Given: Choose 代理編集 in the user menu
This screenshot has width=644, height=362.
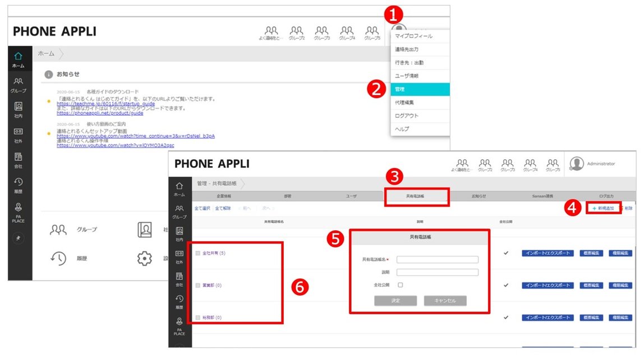Looking at the screenshot, I should tap(420, 102).
